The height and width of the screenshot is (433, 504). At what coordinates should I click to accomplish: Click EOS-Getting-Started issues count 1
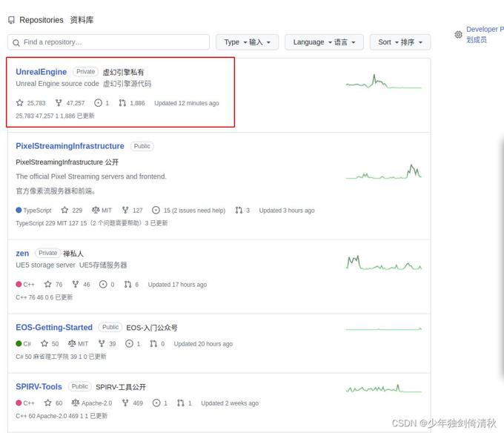coord(133,343)
